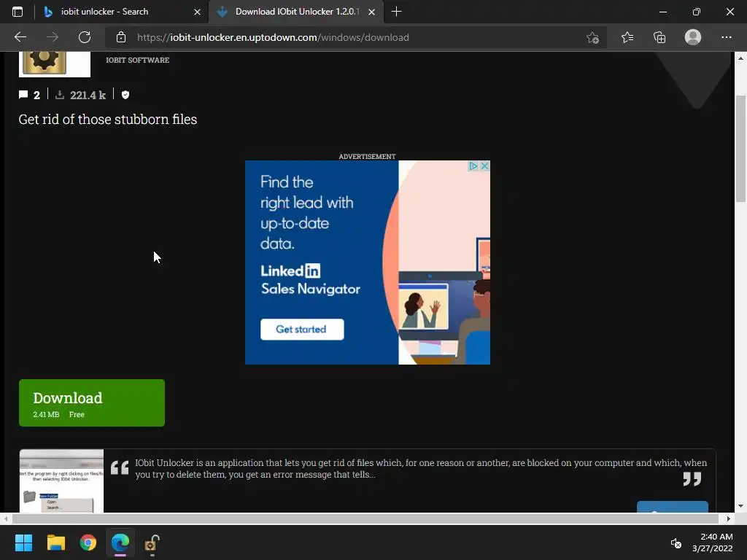Launch Google Chrome from the taskbar
The image size is (747, 560).
(88, 542)
